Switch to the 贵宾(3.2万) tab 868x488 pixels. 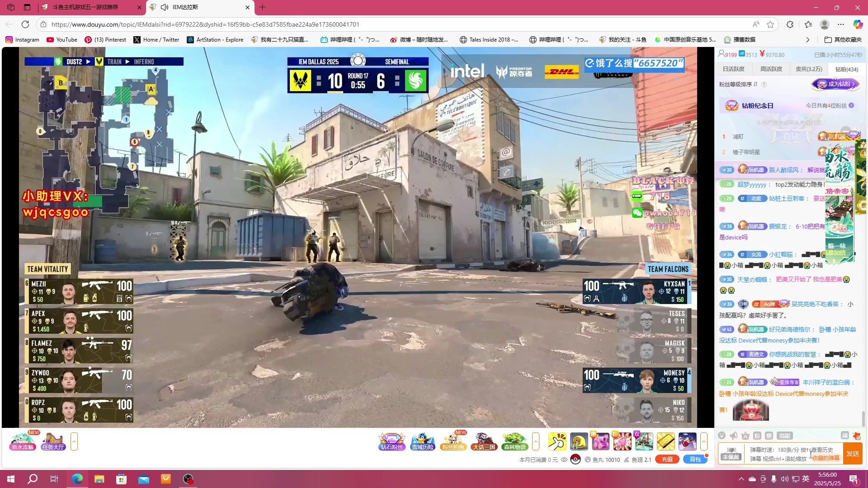tap(809, 69)
